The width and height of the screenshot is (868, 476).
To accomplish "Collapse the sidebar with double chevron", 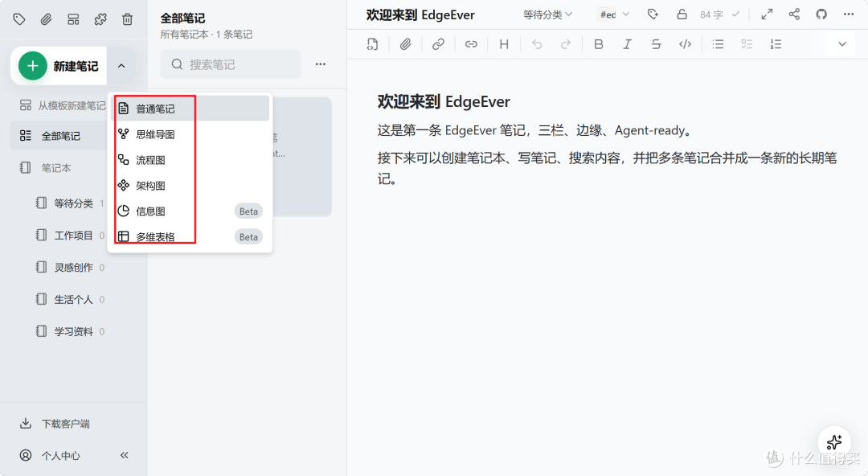I will click(124, 456).
